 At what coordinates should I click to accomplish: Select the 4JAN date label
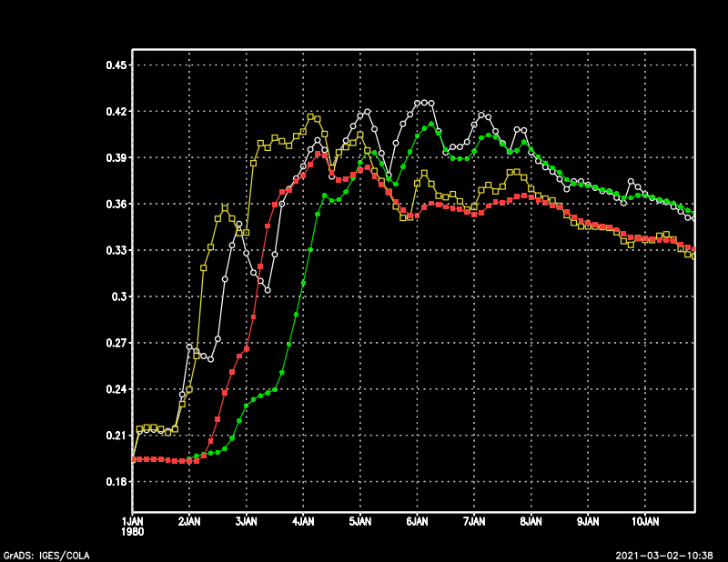click(304, 523)
